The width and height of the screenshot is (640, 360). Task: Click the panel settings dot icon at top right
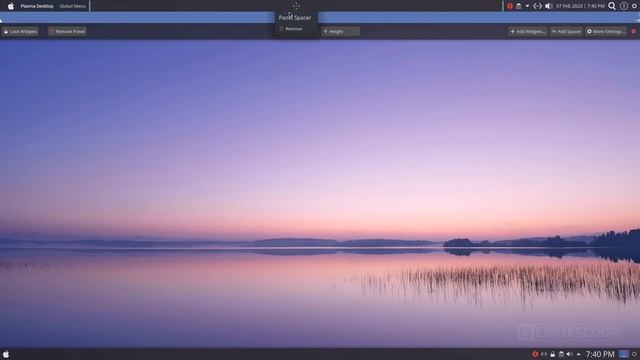point(634,6)
